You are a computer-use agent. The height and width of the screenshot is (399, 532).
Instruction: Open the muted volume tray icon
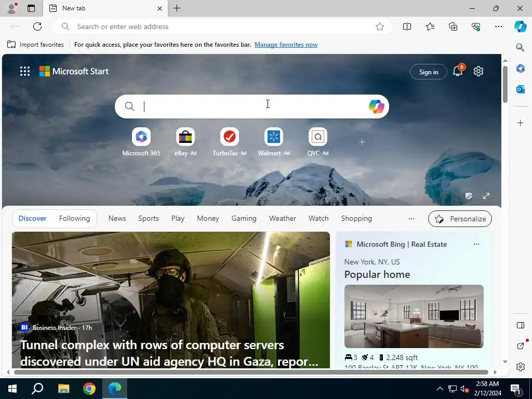(x=464, y=389)
